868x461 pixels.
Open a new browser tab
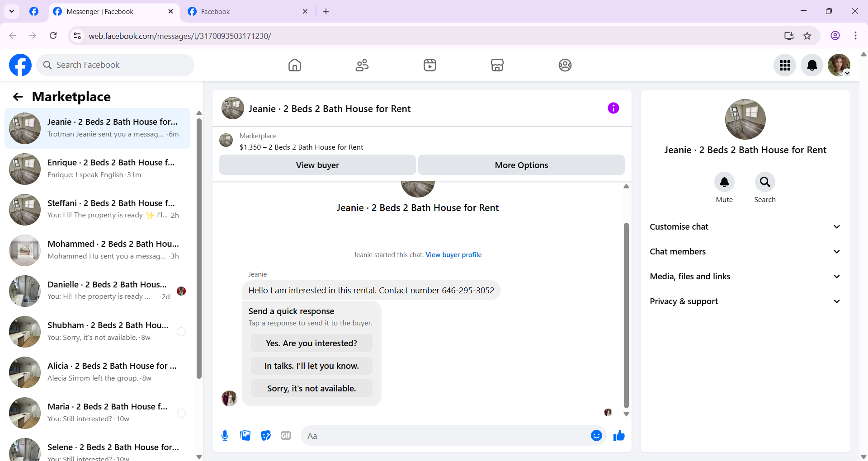click(326, 12)
